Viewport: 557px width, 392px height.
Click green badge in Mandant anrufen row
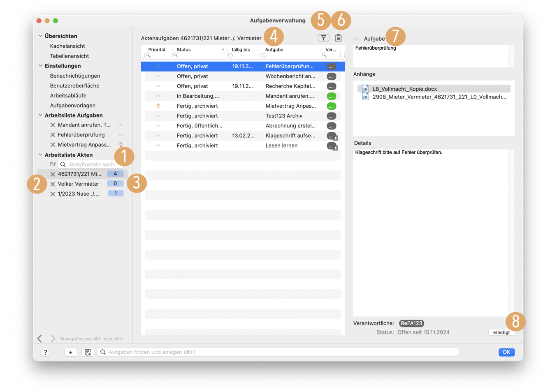[331, 96]
